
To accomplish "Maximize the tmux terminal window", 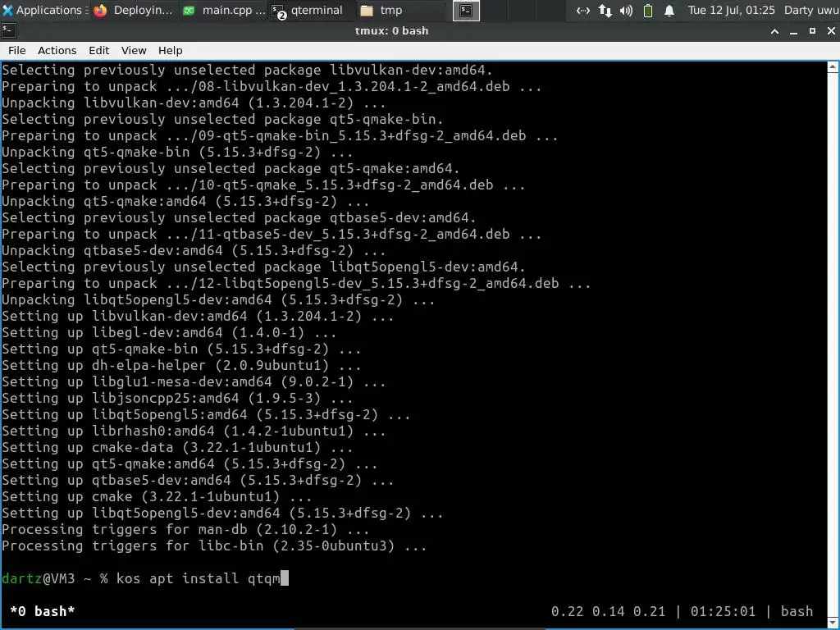I will pos(812,31).
